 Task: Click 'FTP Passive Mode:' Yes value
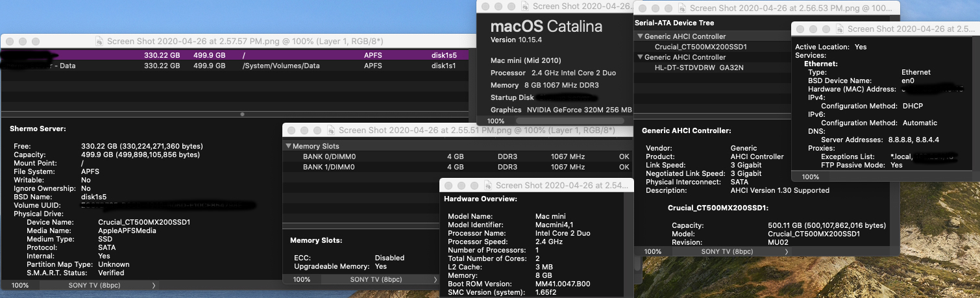tap(896, 165)
